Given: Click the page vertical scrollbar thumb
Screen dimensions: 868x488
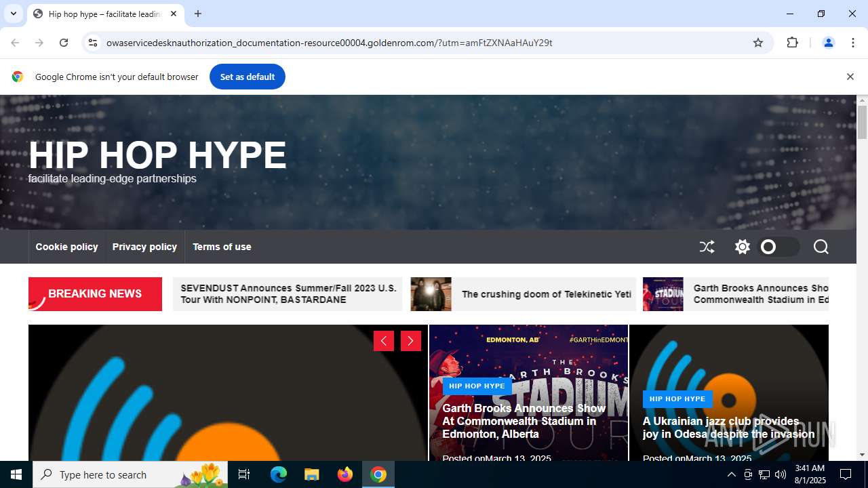Looking at the screenshot, I should pos(862,122).
